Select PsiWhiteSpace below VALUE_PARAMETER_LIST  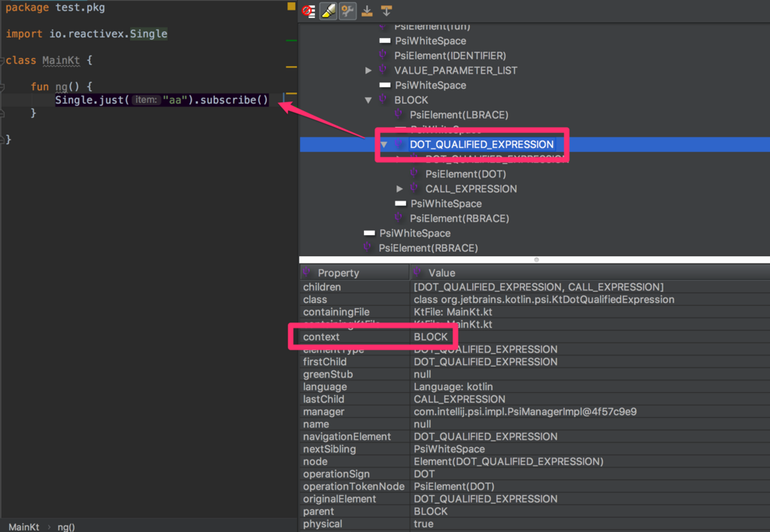(430, 86)
